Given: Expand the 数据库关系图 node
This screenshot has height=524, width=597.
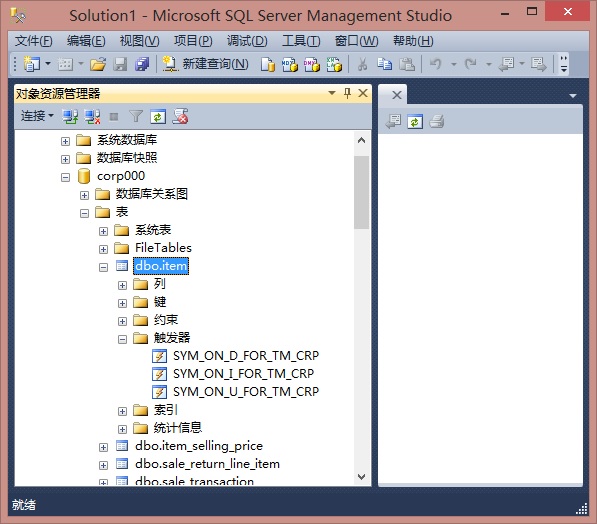Looking at the screenshot, I should click(85, 195).
